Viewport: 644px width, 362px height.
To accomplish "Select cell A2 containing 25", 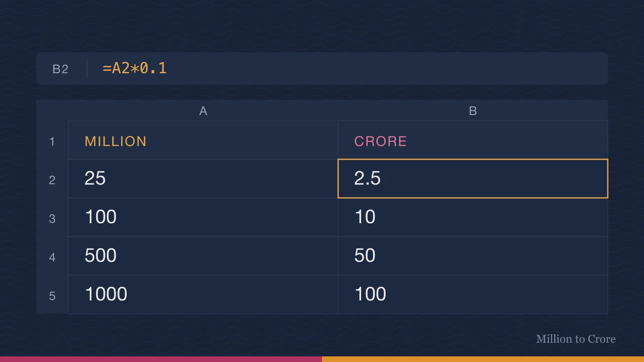I will pos(203,179).
